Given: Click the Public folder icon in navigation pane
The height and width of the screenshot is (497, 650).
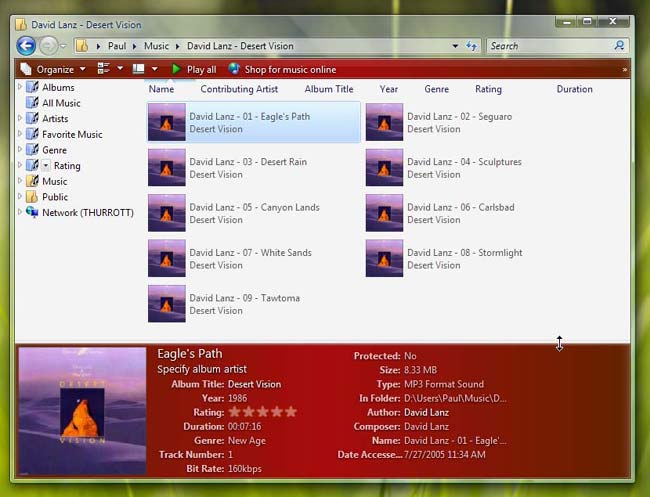Looking at the screenshot, I should click(x=32, y=197).
